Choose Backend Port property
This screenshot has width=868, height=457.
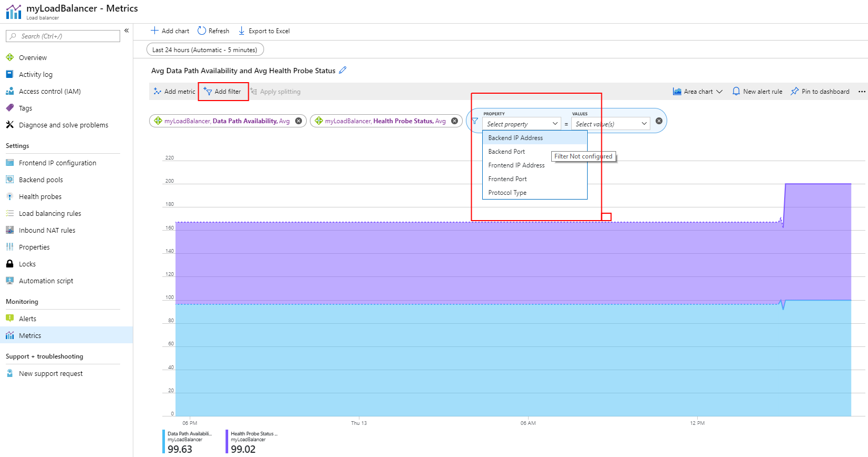click(x=535, y=152)
